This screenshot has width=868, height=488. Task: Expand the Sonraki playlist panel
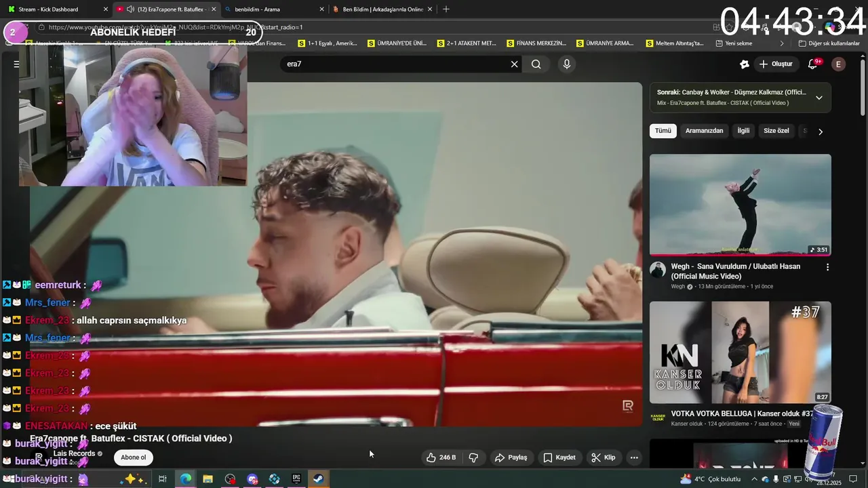click(818, 98)
